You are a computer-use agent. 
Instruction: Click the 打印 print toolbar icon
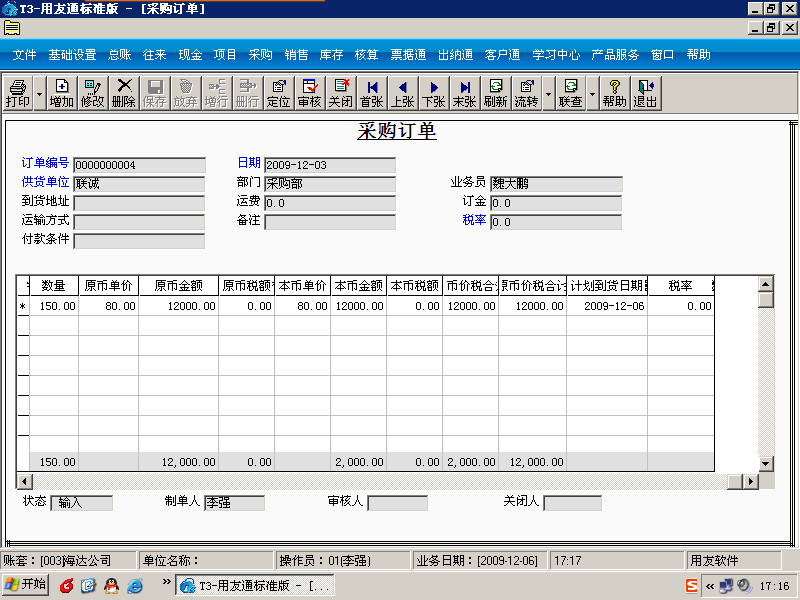(18, 93)
